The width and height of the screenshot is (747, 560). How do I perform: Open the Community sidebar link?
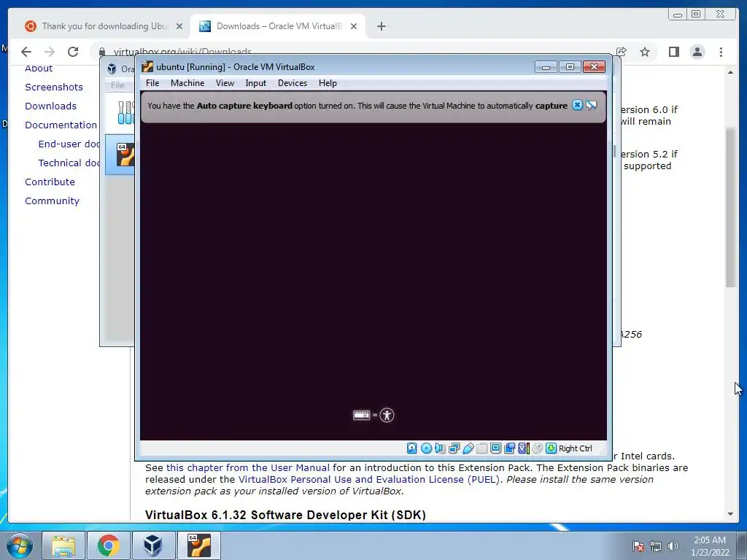pyautogui.click(x=52, y=201)
